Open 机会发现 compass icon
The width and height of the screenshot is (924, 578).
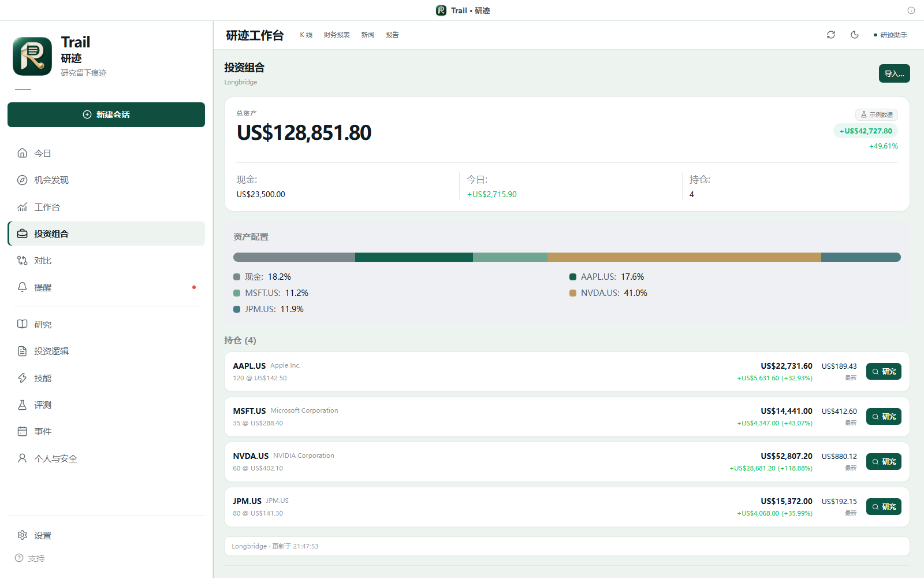(23, 180)
